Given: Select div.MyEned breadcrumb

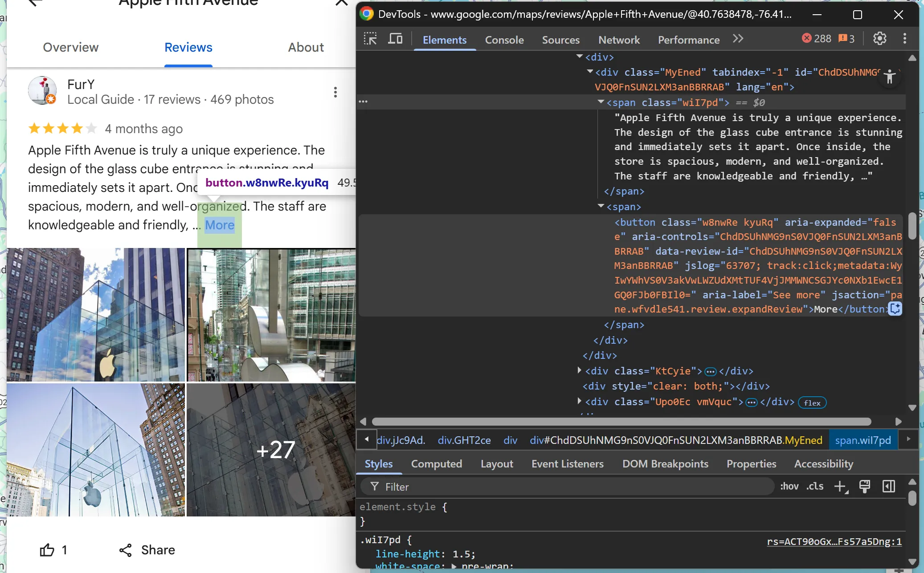Looking at the screenshot, I should click(x=676, y=440).
